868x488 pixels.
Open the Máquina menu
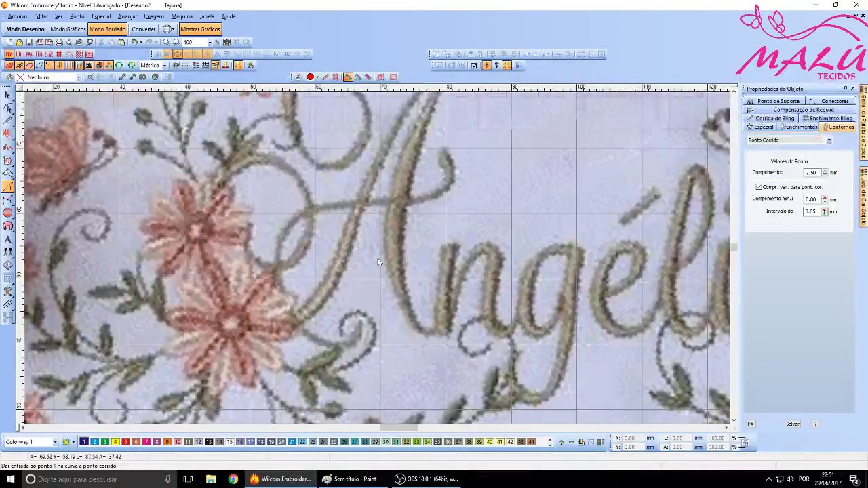pyautogui.click(x=182, y=16)
